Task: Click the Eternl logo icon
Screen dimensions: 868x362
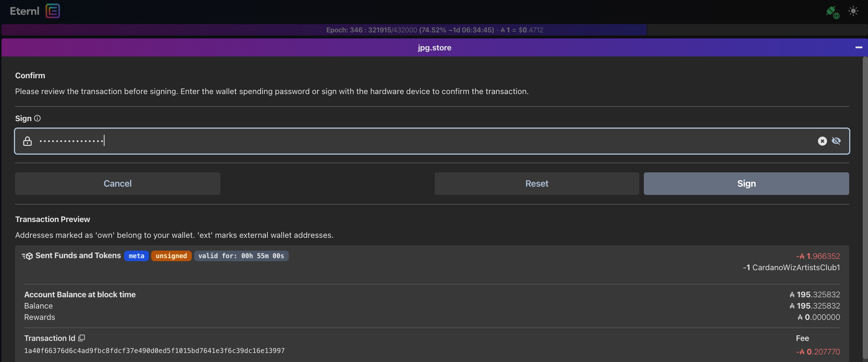Action: tap(53, 11)
